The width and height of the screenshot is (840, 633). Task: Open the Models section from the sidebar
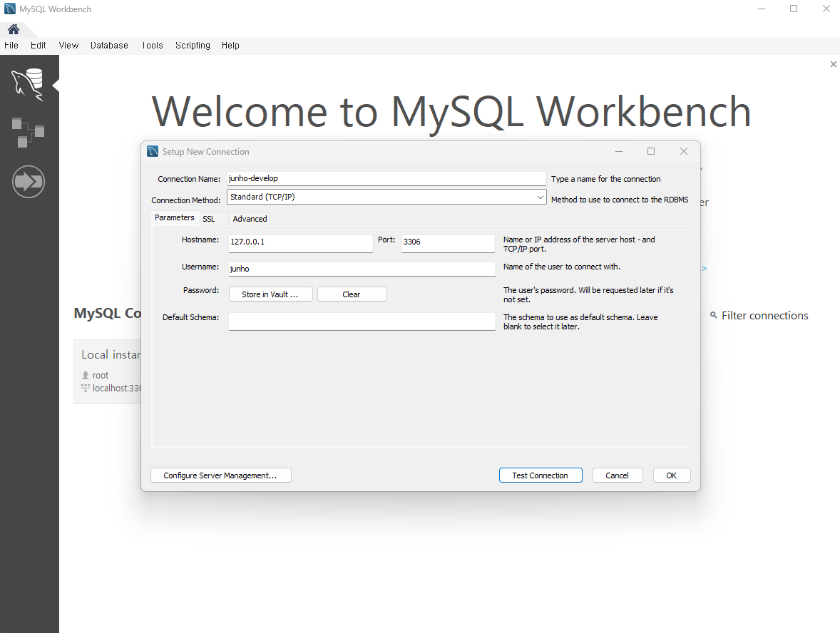(29, 133)
